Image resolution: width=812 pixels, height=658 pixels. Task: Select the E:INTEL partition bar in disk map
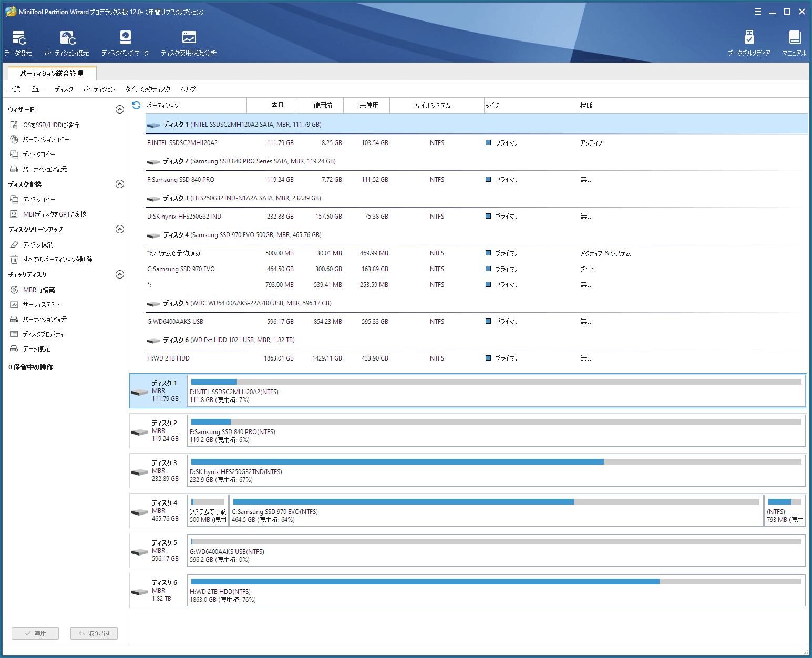496,390
